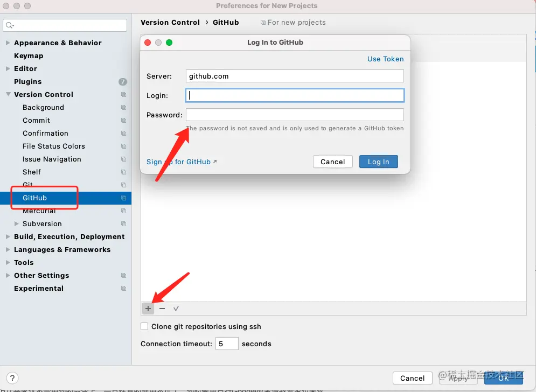Click Cancel in login dialog

(x=332, y=162)
